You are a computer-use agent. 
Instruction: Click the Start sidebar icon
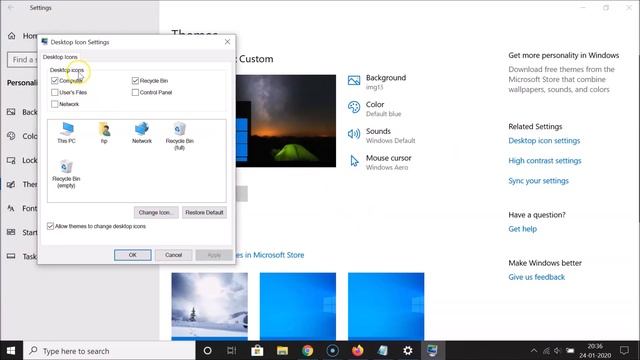(x=11, y=232)
